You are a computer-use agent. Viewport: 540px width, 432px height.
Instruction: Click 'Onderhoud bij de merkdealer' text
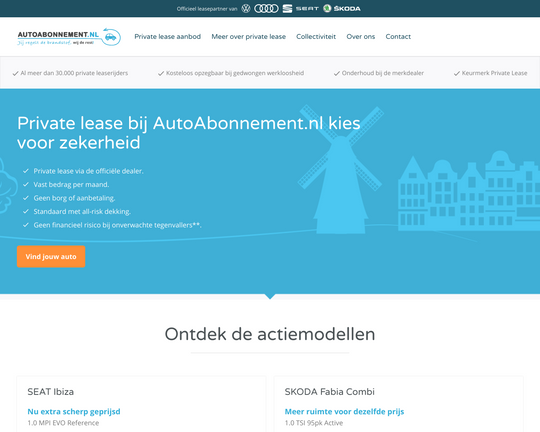[383, 73]
